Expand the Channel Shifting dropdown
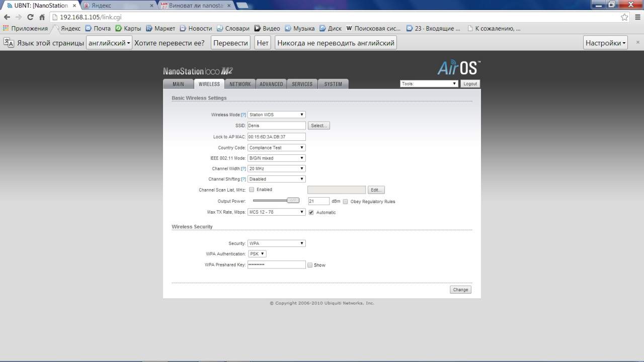This screenshot has width=644, height=362. (x=277, y=179)
